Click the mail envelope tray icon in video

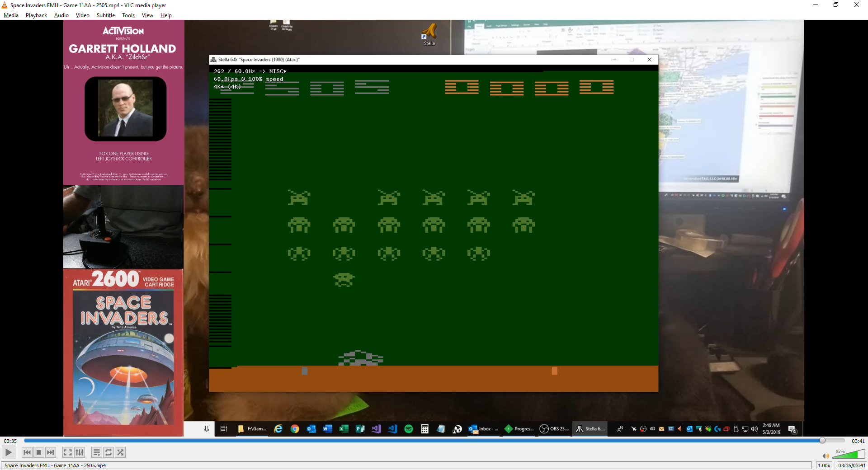click(x=661, y=429)
